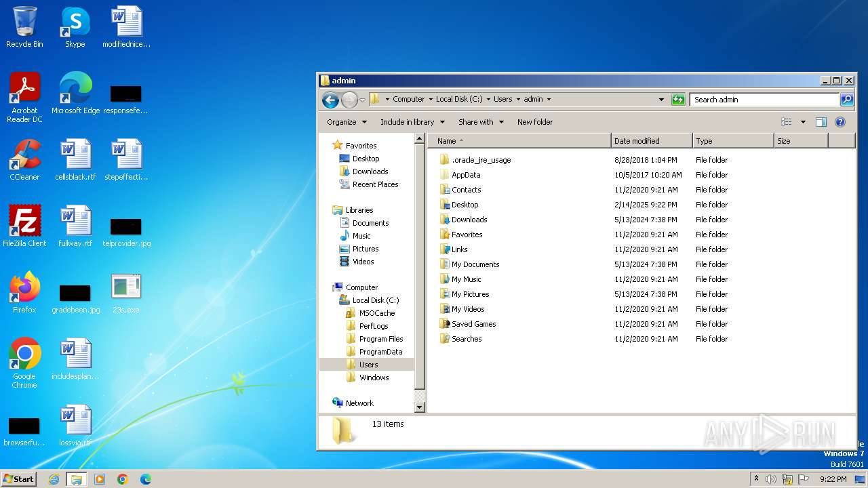
Task: Select the CCleaner desktop shortcut
Action: [24, 160]
